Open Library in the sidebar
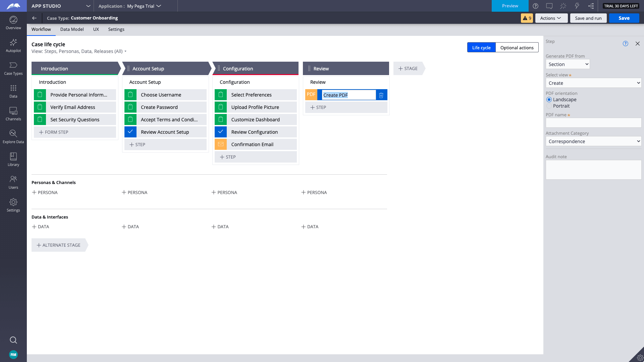644x362 pixels. click(x=13, y=160)
